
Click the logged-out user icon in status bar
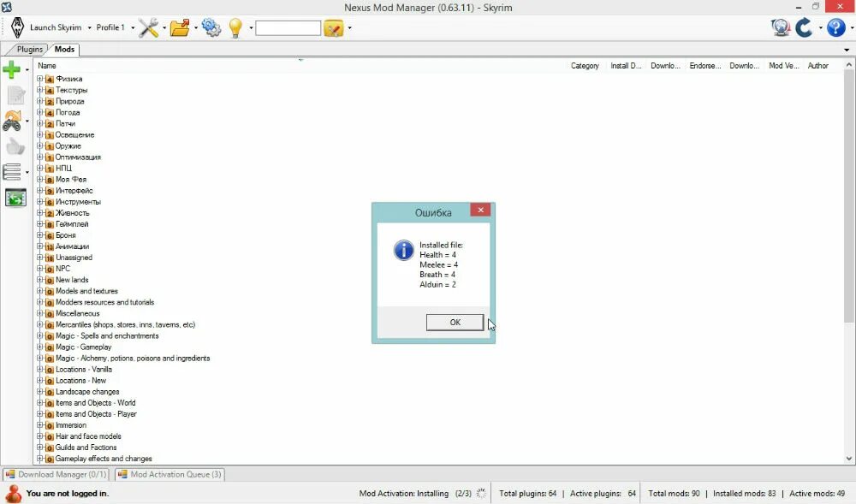(13, 493)
